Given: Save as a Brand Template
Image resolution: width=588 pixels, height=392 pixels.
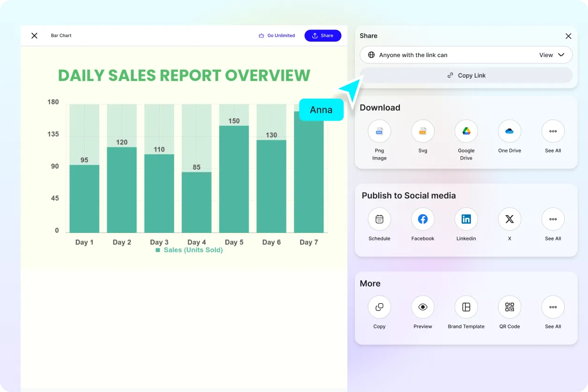Looking at the screenshot, I should tap(466, 307).
